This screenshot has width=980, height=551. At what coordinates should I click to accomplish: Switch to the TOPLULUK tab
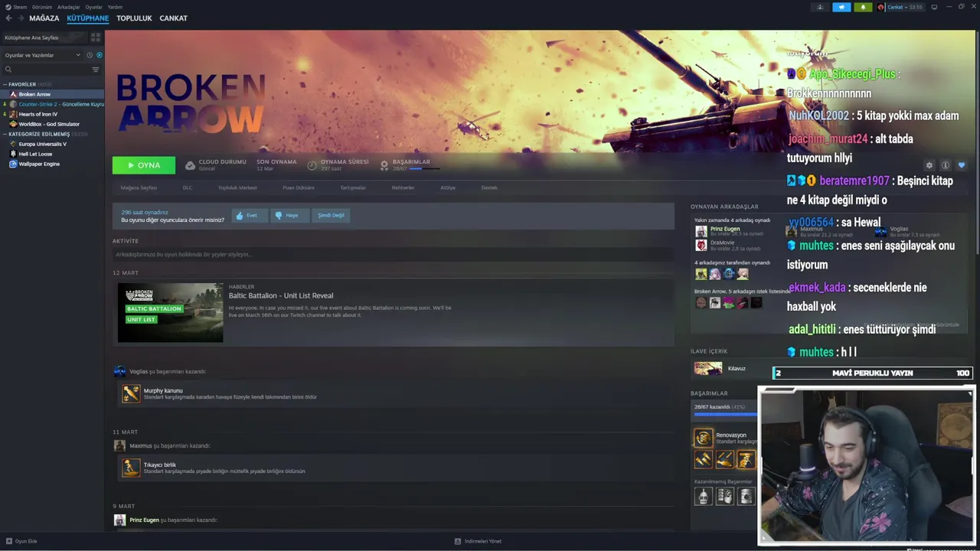coord(134,18)
